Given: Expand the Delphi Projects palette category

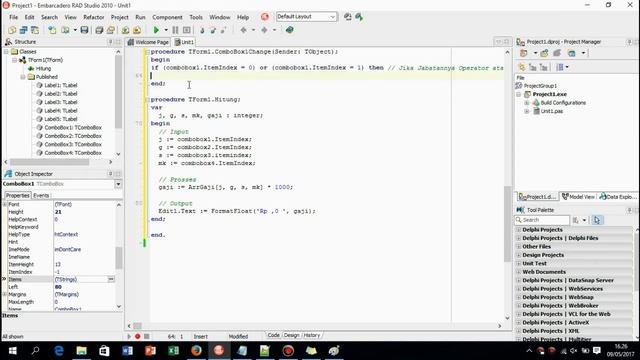Looking at the screenshot, I should [519, 230].
